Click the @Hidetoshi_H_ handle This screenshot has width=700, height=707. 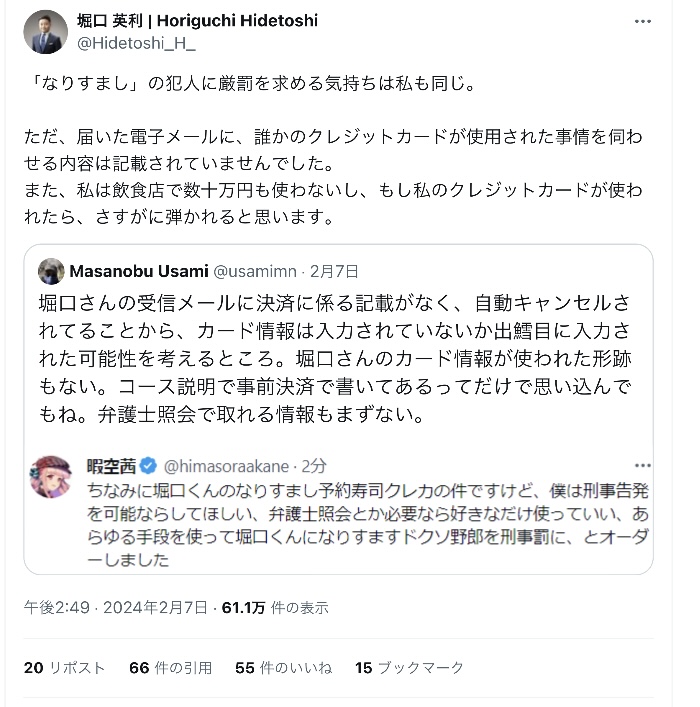point(137,43)
